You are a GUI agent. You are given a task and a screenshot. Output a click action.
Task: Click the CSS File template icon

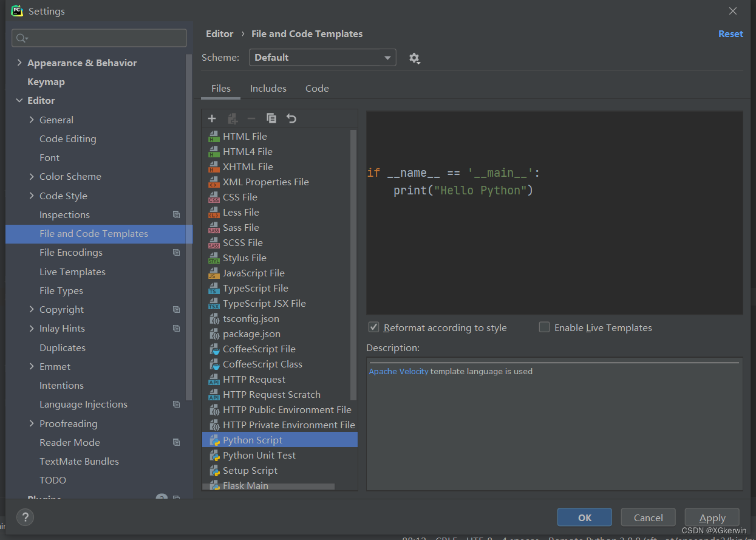tap(214, 197)
